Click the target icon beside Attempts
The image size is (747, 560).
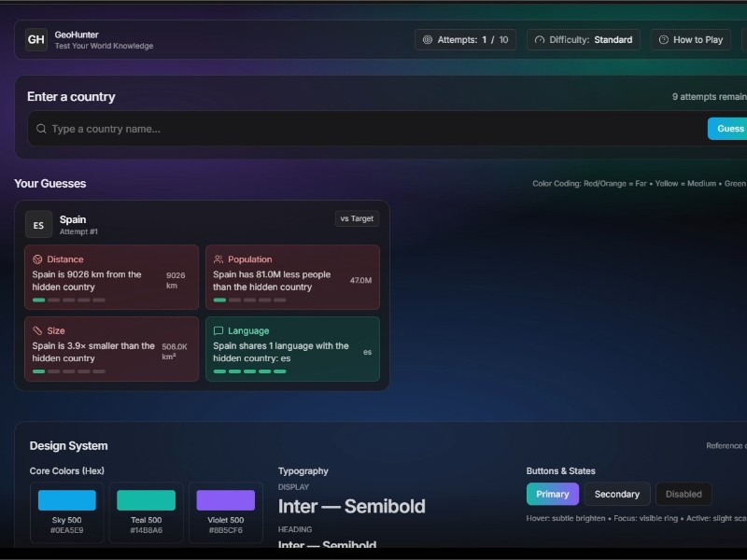click(428, 40)
